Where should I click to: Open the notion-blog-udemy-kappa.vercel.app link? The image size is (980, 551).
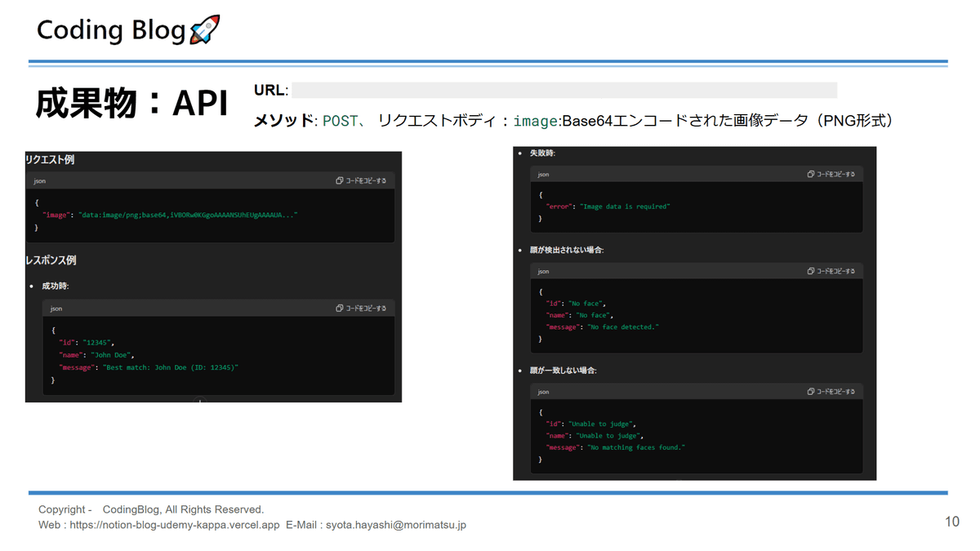point(175,526)
